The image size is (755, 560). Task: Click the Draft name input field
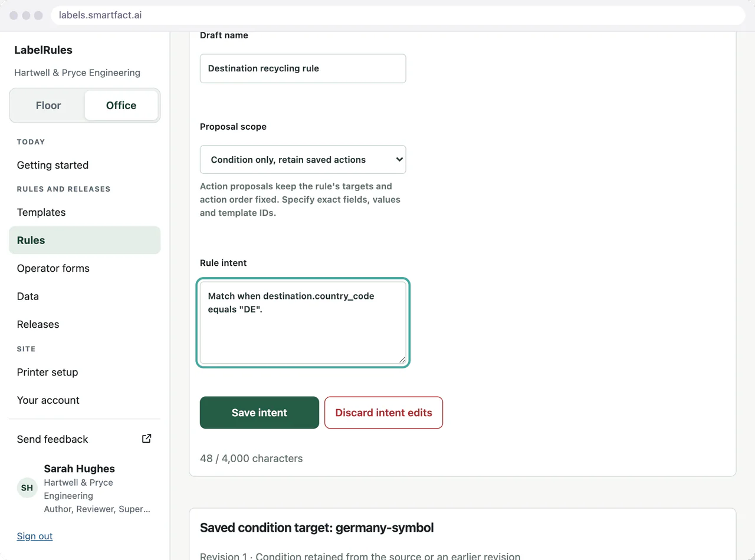click(x=303, y=68)
